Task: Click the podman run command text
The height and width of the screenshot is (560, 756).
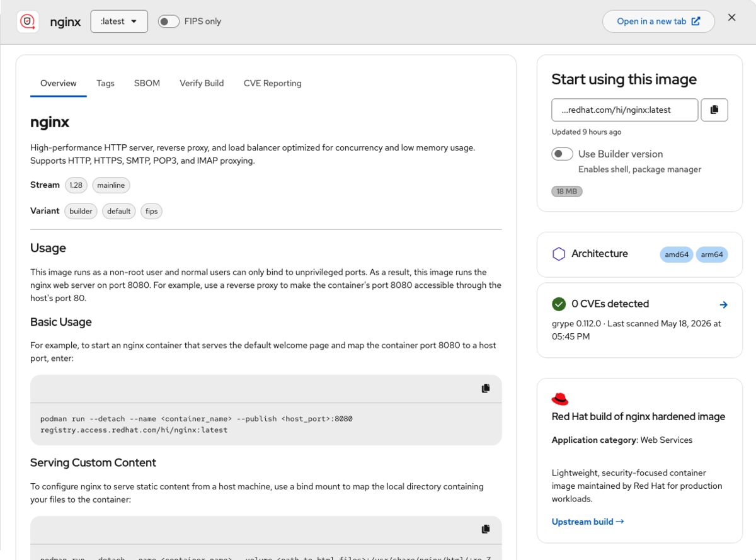Action: 197,424
